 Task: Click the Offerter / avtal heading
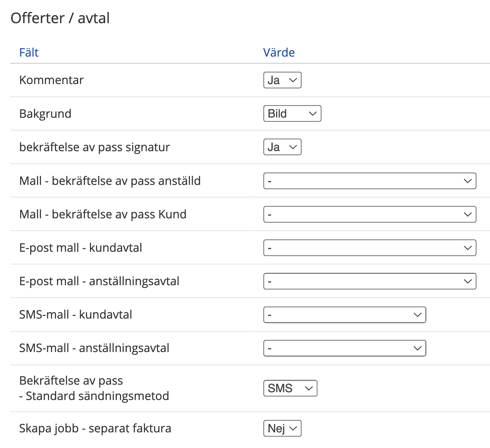pyautogui.click(x=60, y=18)
